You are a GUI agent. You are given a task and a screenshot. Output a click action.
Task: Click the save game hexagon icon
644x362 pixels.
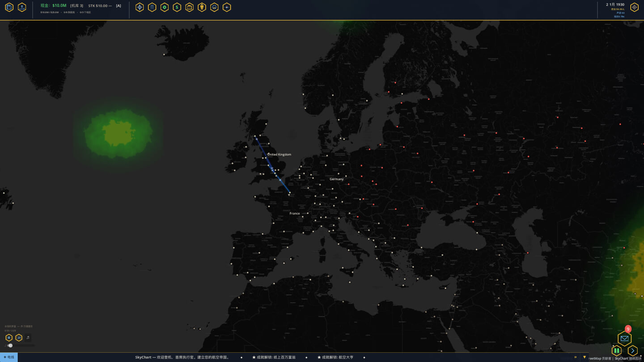click(x=9, y=7)
